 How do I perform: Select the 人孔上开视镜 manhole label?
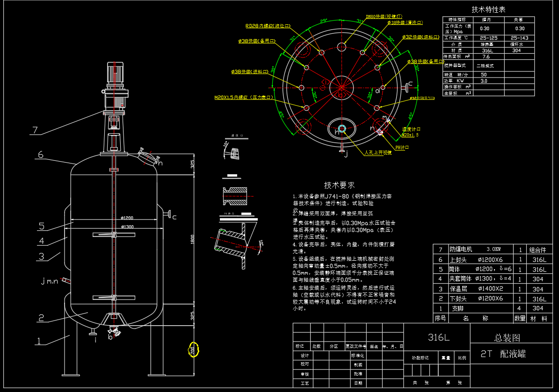(x=378, y=152)
